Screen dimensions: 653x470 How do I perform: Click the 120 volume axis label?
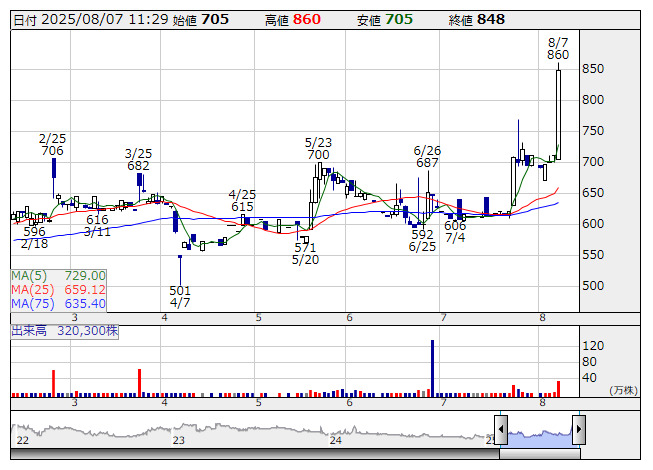593,346
